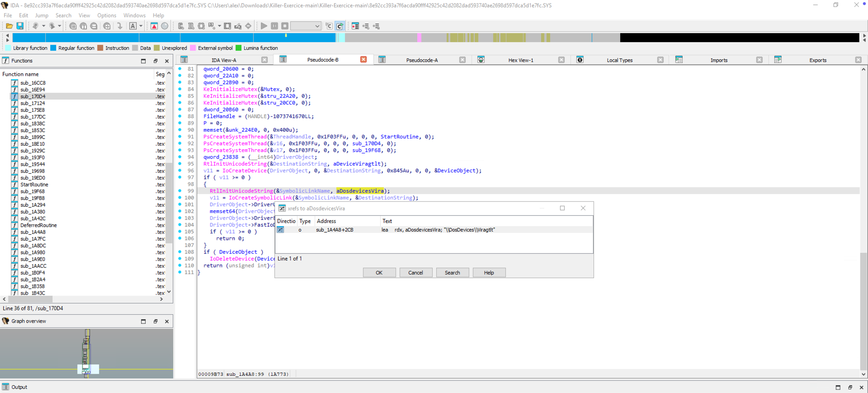Image resolution: width=868 pixels, height=393 pixels.
Task: Toggle breakpoint dot on line 99
Action: pos(180,191)
